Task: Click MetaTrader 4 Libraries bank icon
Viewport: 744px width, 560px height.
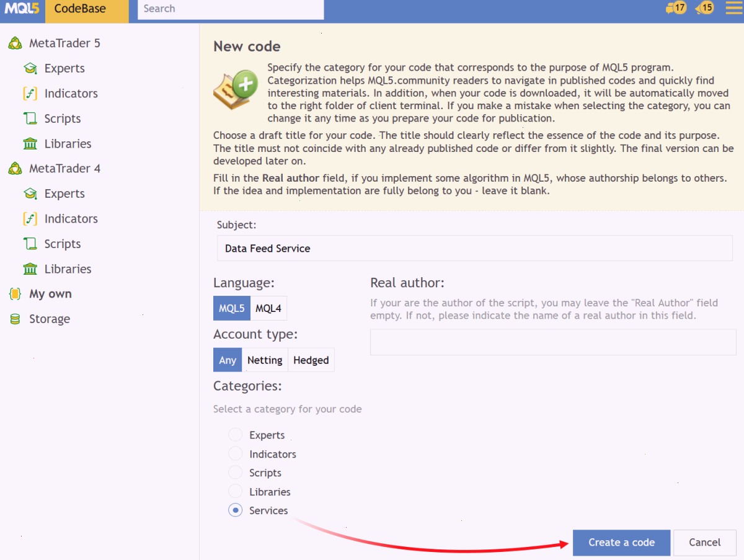Action: pyautogui.click(x=30, y=269)
